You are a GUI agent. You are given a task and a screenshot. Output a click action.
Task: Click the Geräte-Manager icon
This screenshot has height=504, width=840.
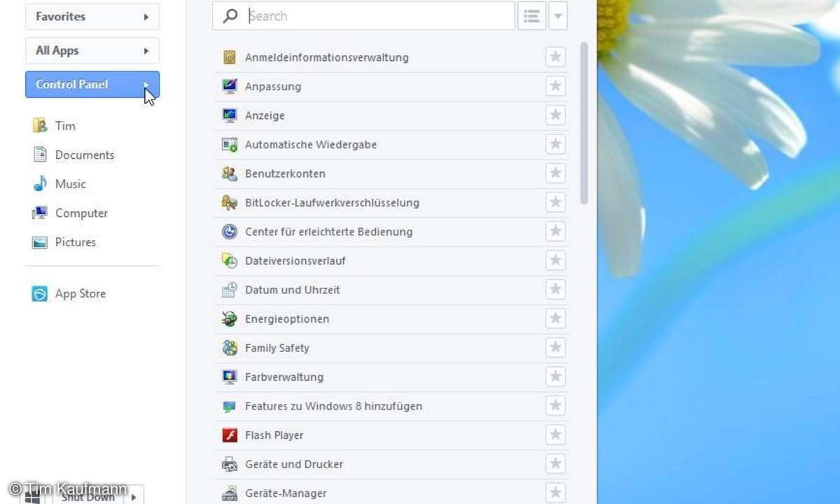[230, 493]
